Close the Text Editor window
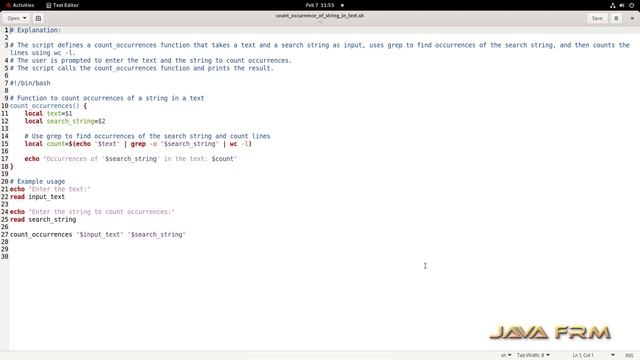The image size is (640, 360). pyautogui.click(x=632, y=18)
